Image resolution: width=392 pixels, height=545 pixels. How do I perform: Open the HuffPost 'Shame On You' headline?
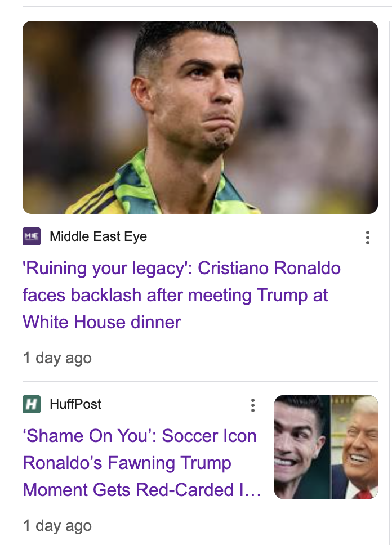pyautogui.click(x=140, y=436)
